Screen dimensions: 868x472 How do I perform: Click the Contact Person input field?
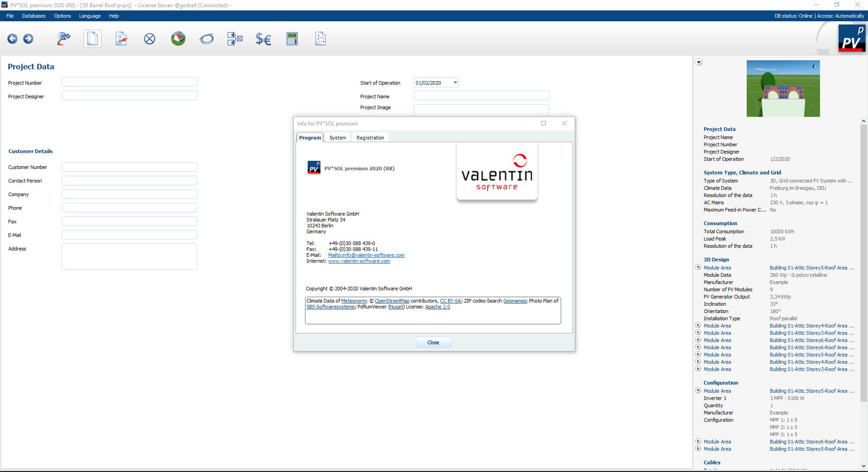click(x=129, y=181)
